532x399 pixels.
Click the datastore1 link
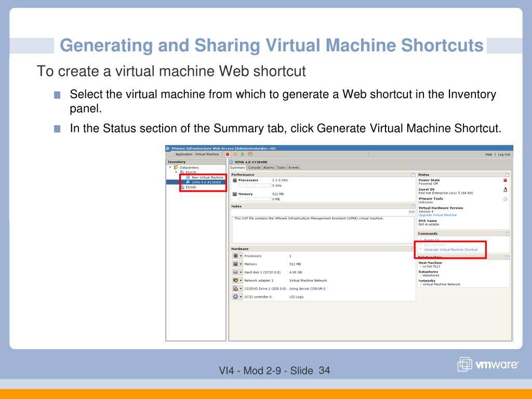coord(430,275)
